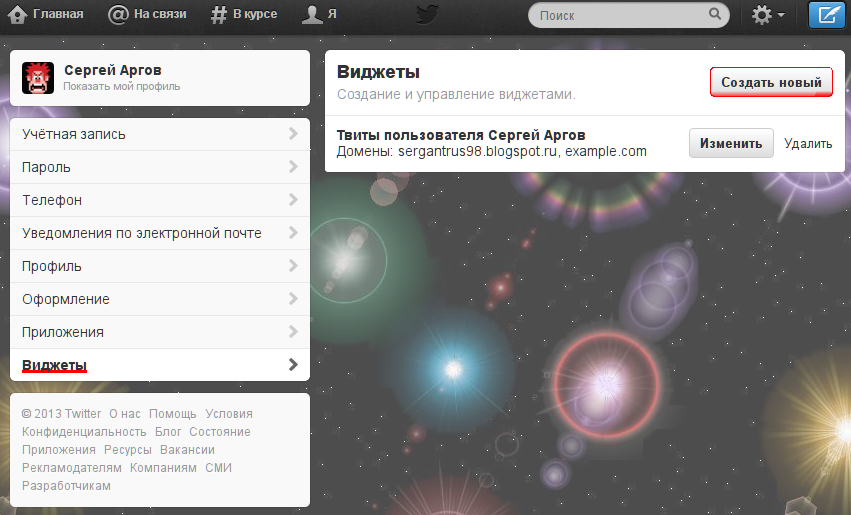Click the chevron on Уведомления row

pos(293,233)
